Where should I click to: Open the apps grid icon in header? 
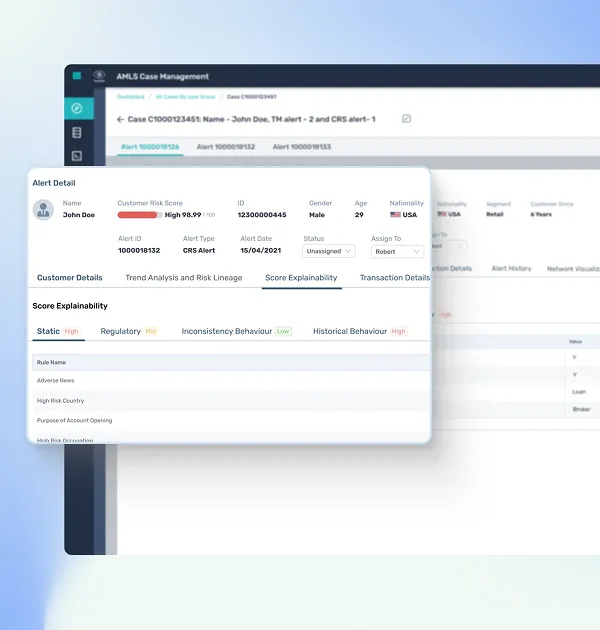pyautogui.click(x=77, y=76)
